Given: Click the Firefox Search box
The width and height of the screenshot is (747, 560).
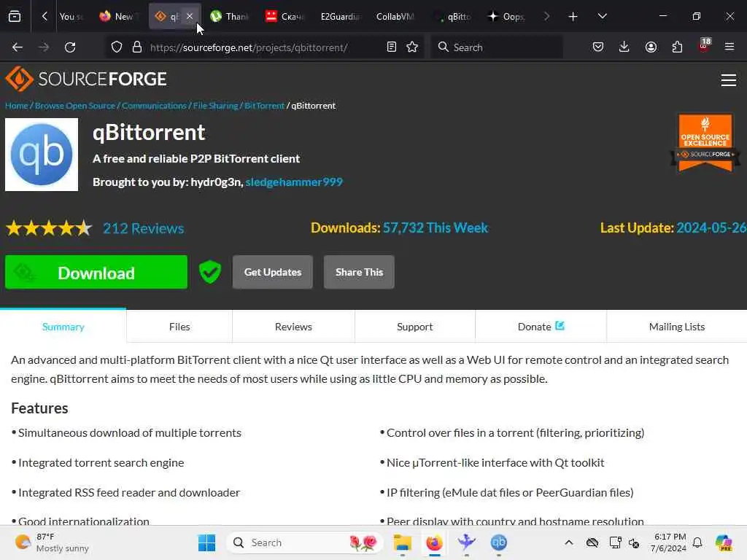Looking at the screenshot, I should point(496,47).
